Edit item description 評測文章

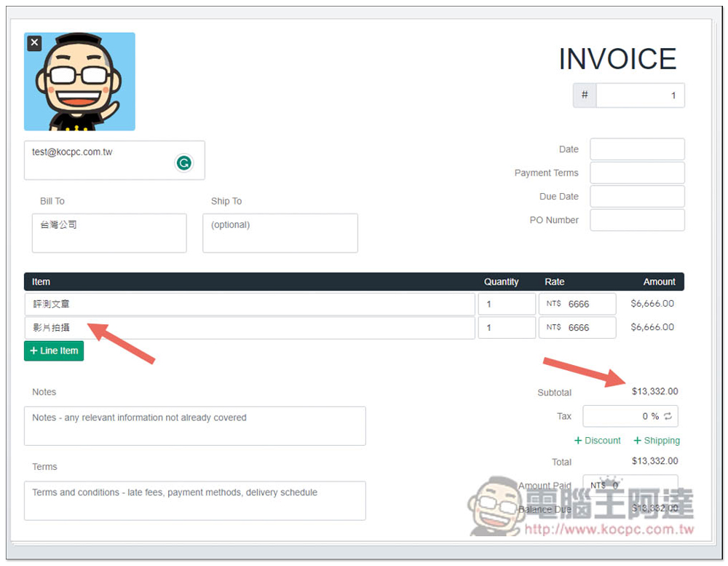point(249,304)
